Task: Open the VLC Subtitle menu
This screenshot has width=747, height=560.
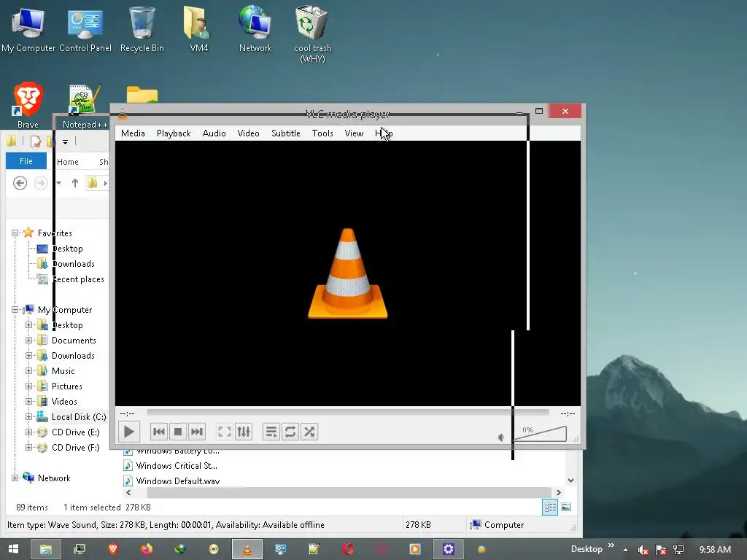Action: coord(286,133)
